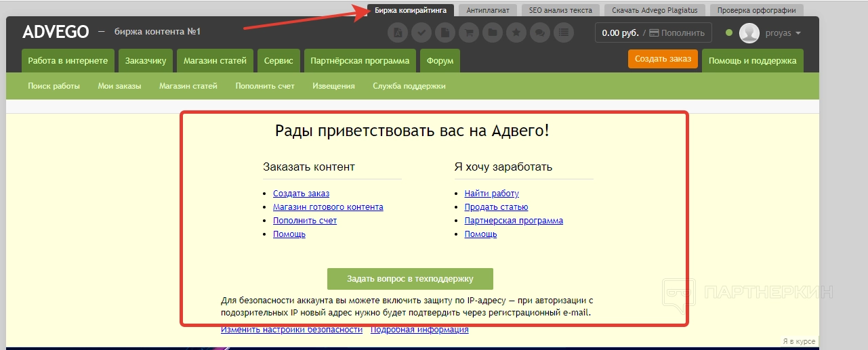Open Сервис menu tab
Viewport: 868px width, 350px height.
(x=278, y=60)
